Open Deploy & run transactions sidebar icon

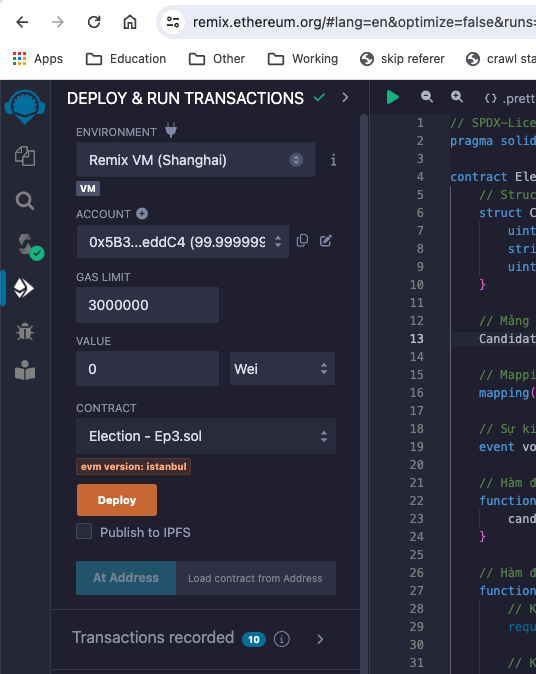[x=24, y=288]
